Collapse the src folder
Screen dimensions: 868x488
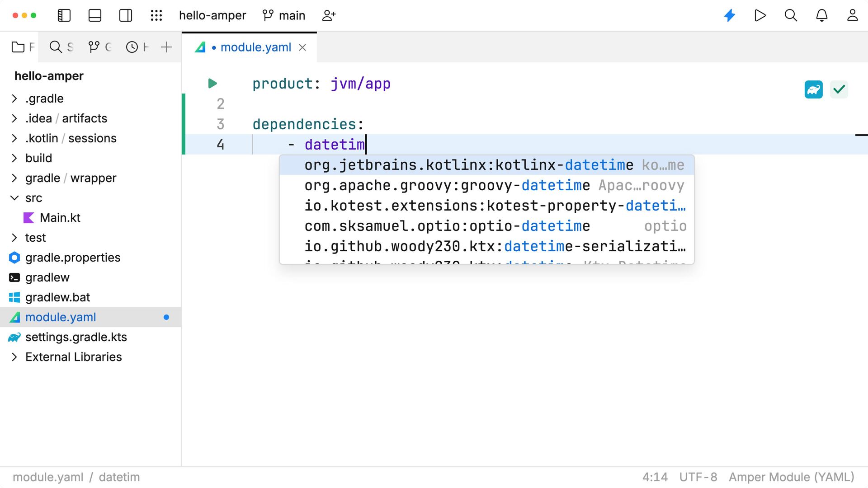[14, 198]
